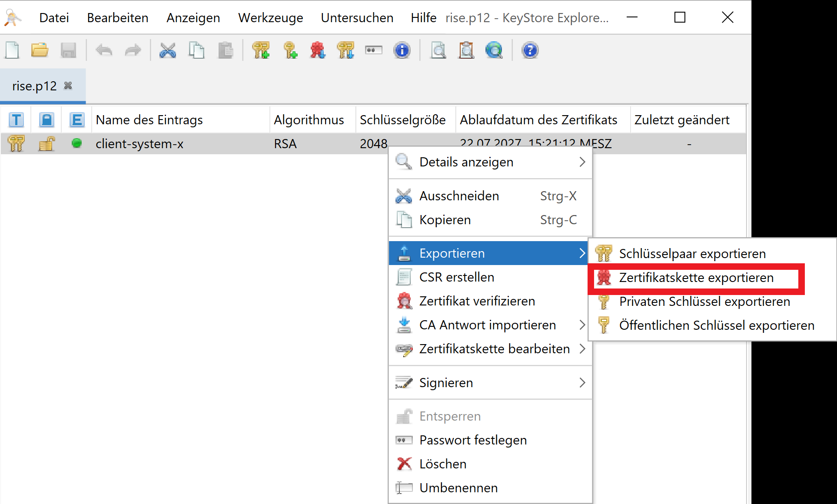Click the Open keystore folder icon
Viewport: 837px width, 504px height.
click(40, 50)
